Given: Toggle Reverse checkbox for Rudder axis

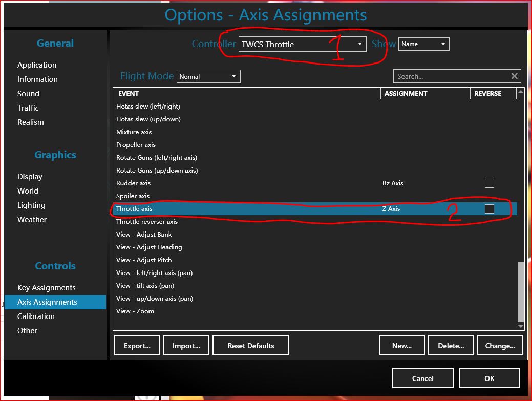Looking at the screenshot, I should (x=490, y=183).
